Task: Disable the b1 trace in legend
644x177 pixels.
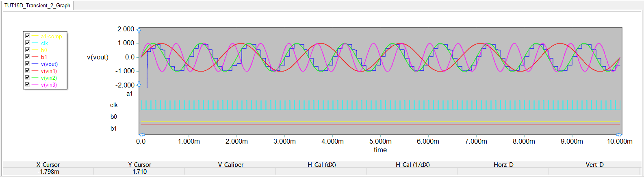Action: coord(27,57)
